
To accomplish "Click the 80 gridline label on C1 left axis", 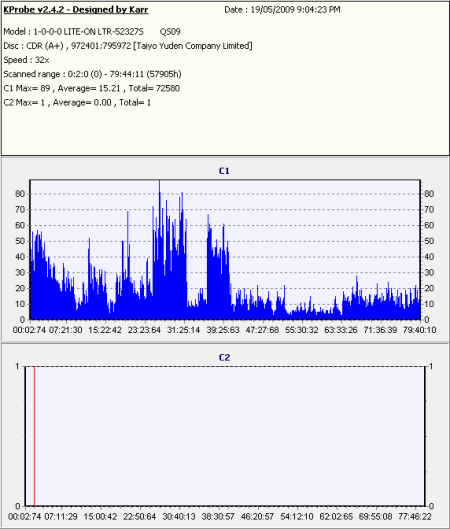I will pyautogui.click(x=20, y=194).
